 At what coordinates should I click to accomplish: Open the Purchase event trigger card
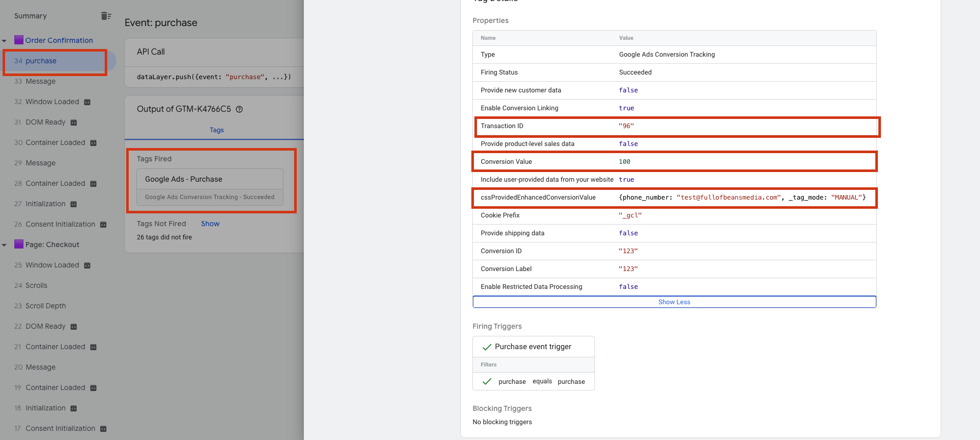[533, 347]
